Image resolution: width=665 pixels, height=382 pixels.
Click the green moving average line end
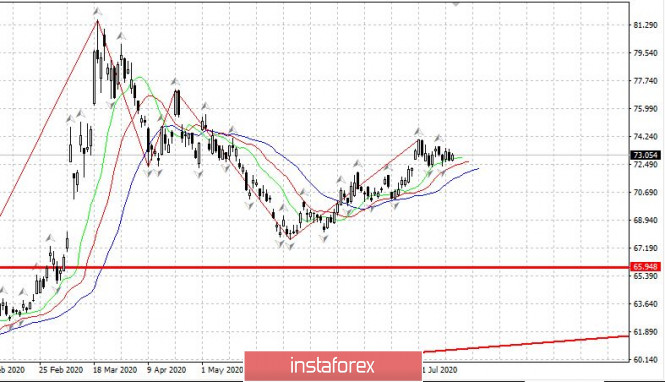[461, 158]
